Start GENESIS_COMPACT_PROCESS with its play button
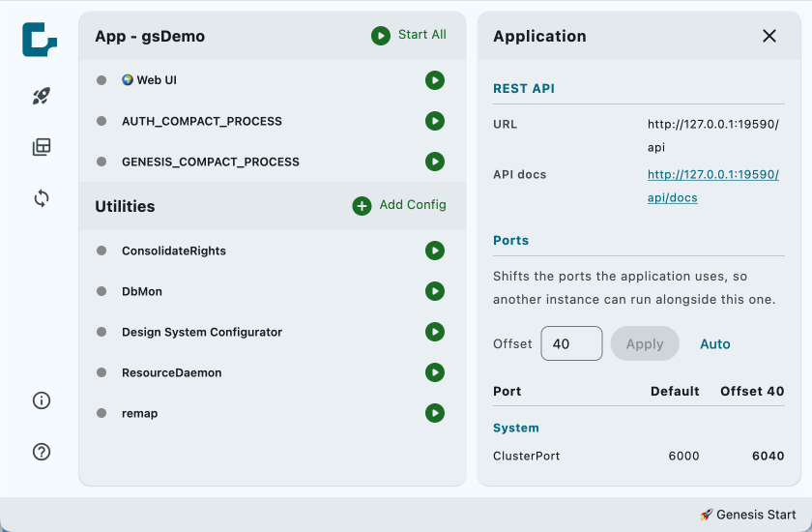Image resolution: width=812 pixels, height=532 pixels. (435, 162)
